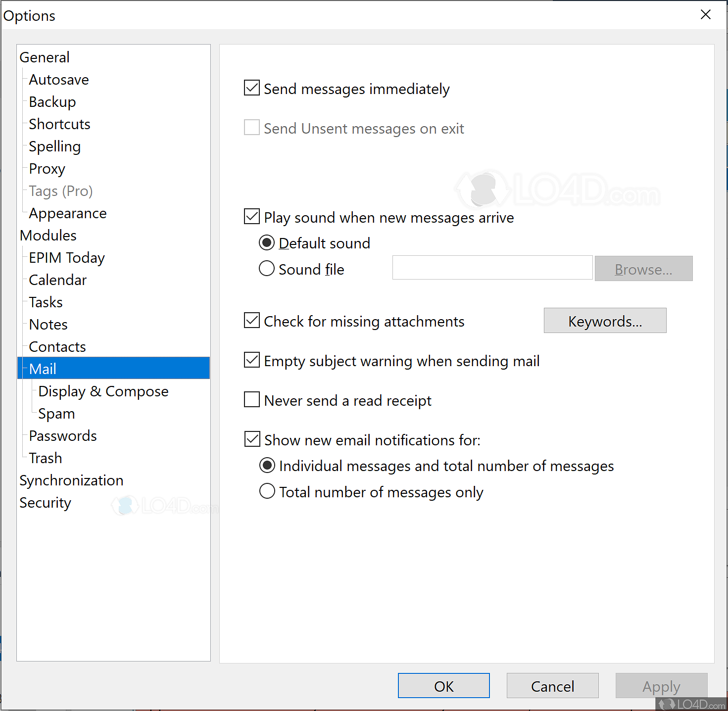This screenshot has width=728, height=711.
Task: Select the Spelling settings page
Action: [x=54, y=146]
